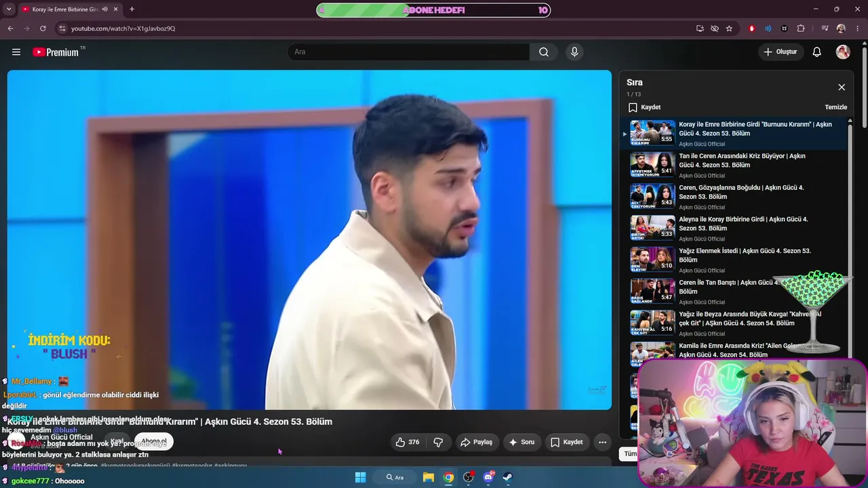The height and width of the screenshot is (488, 868).
Task: Open Discord from the taskbar
Action: click(x=488, y=477)
